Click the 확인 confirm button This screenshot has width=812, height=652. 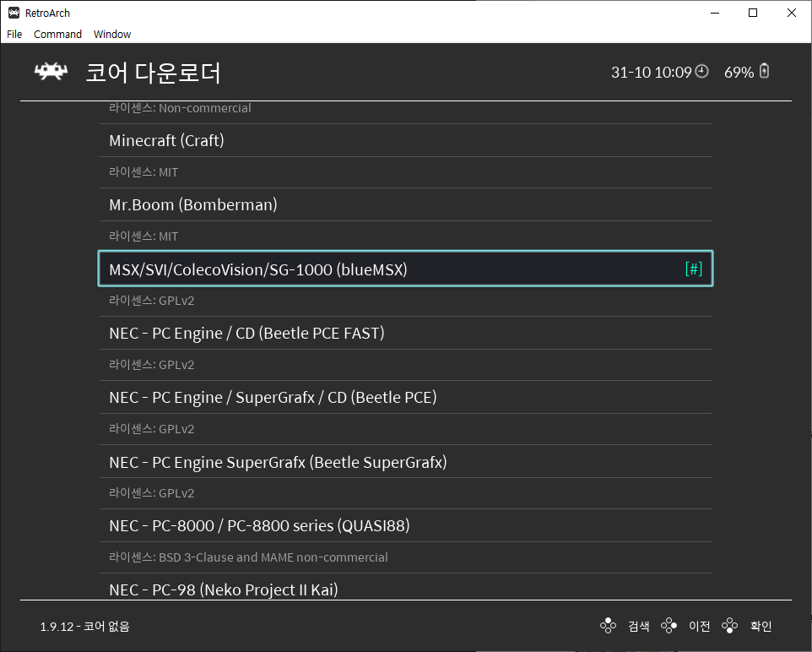point(761,626)
